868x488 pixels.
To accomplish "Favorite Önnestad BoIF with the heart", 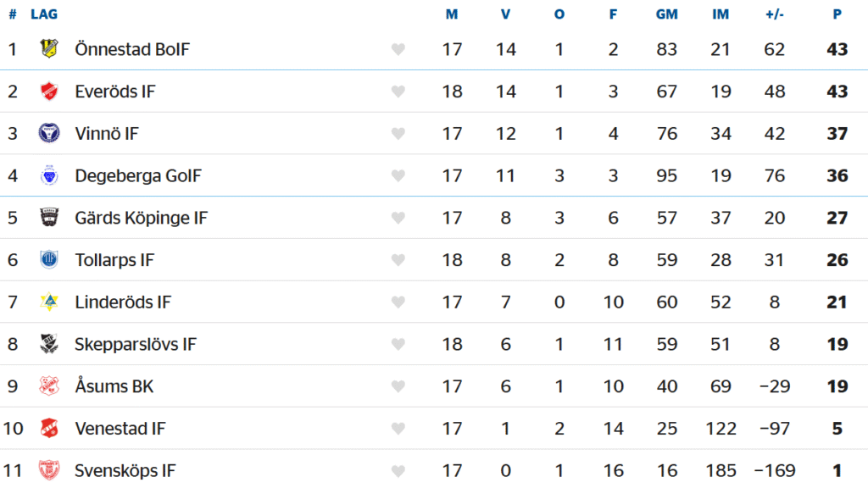I will click(398, 49).
